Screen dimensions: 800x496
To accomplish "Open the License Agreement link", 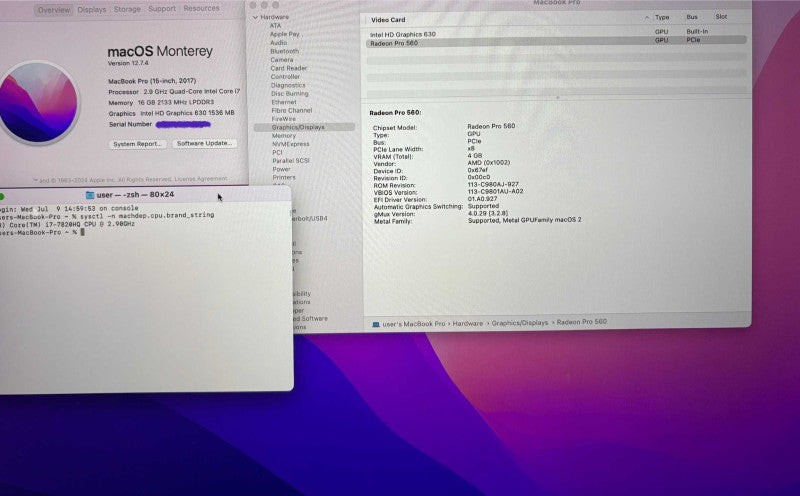I will coord(201,179).
